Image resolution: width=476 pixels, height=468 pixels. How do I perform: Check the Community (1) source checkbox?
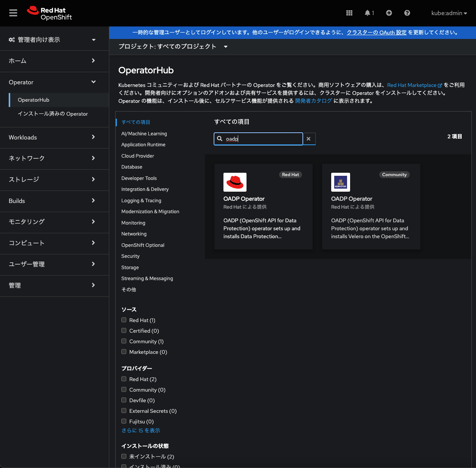tap(124, 341)
